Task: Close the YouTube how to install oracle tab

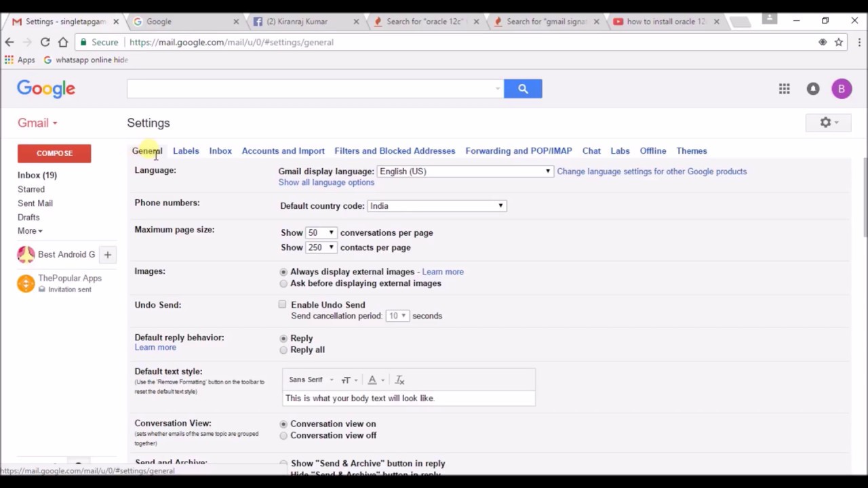Action: 716,22
